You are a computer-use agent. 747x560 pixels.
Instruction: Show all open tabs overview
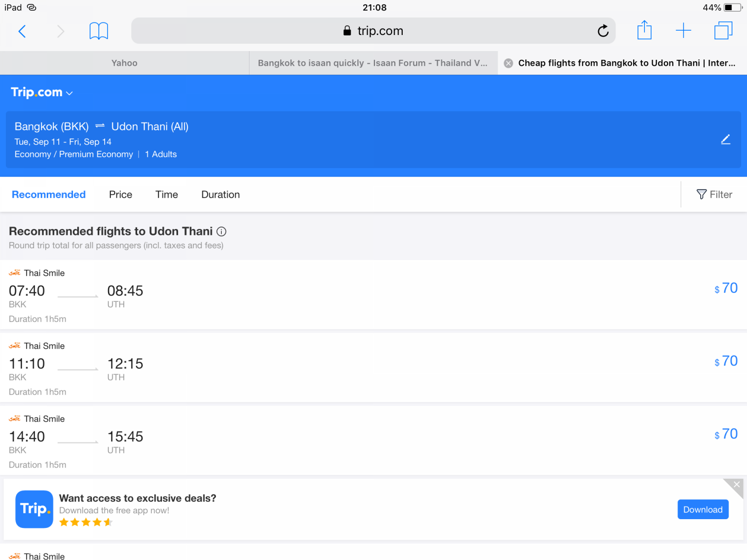pos(723,31)
